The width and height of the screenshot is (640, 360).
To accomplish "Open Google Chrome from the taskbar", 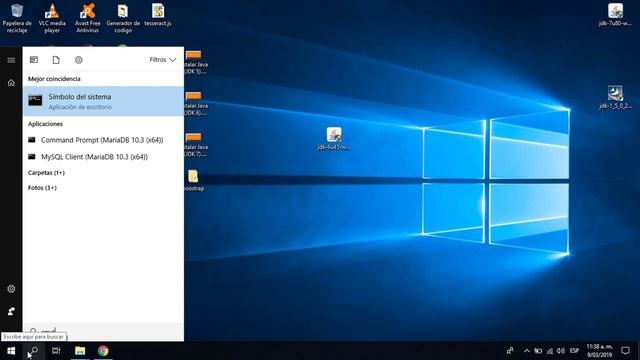I will pos(103,351).
